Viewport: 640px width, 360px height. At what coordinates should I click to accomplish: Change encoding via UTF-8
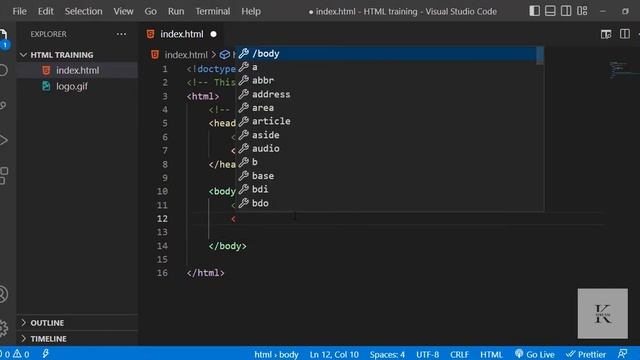tap(427, 354)
